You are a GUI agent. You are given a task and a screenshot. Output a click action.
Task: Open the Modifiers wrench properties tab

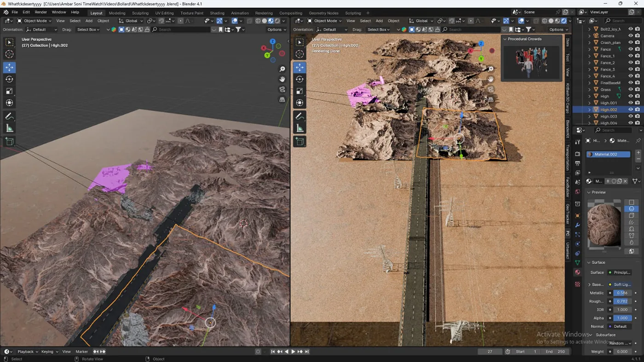tap(578, 225)
